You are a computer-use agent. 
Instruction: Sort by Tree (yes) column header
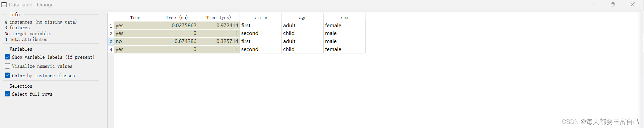(x=219, y=17)
